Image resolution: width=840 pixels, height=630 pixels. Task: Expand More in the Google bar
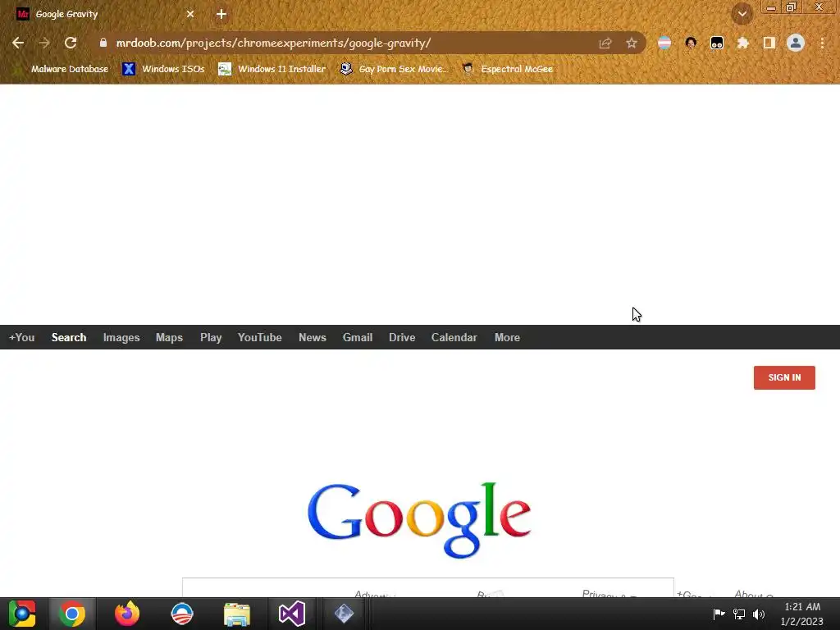coord(507,337)
